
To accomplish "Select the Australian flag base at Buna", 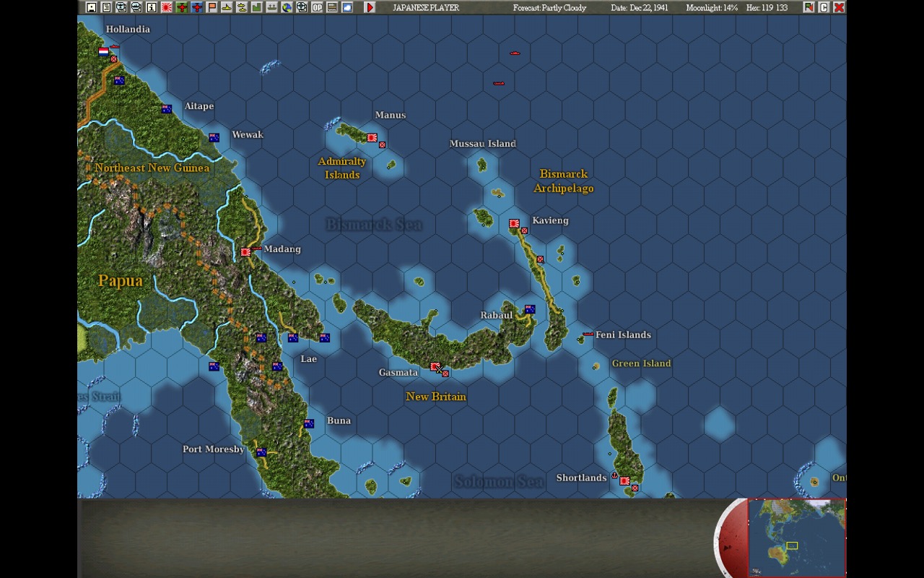I will pos(309,423).
